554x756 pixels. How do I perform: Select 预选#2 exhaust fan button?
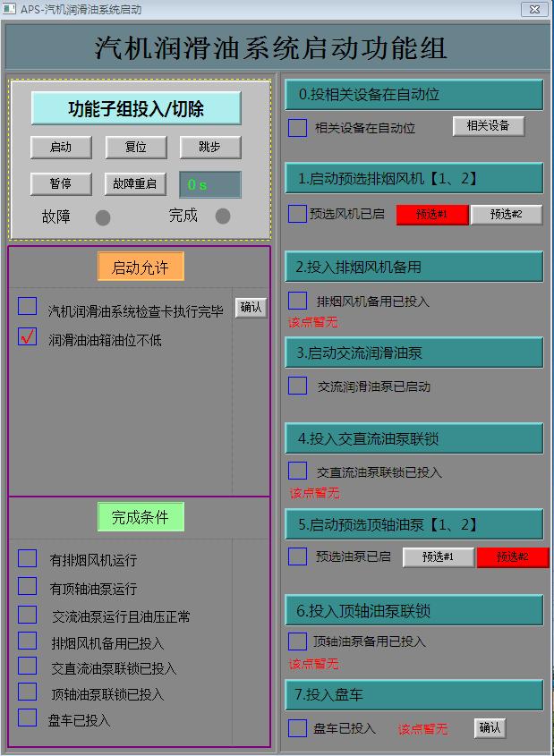pos(507,215)
